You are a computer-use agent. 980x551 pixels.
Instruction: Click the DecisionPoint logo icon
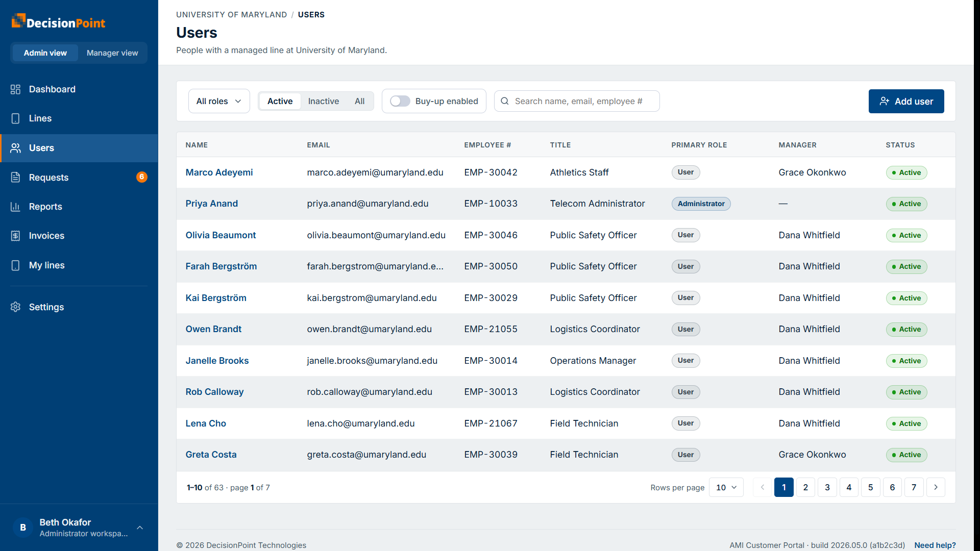[x=18, y=20]
